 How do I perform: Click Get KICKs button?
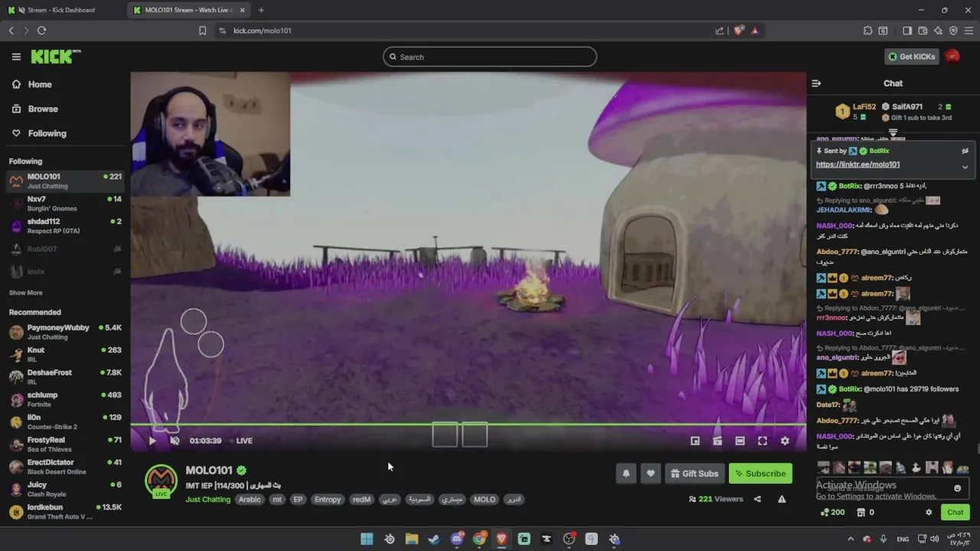pos(911,57)
